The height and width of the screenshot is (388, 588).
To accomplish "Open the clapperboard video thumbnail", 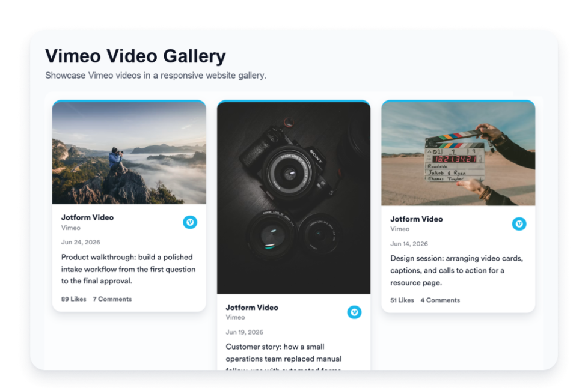I will coord(458,154).
